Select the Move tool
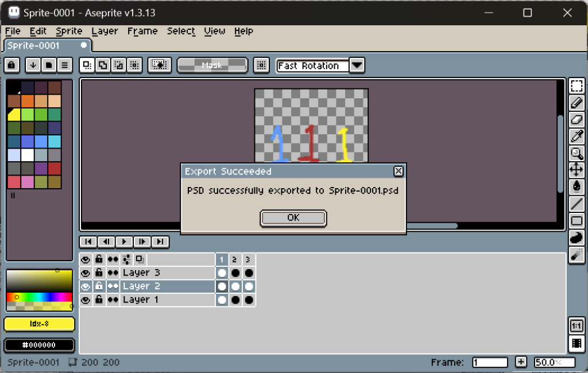This screenshot has height=373, width=588. 577,169
